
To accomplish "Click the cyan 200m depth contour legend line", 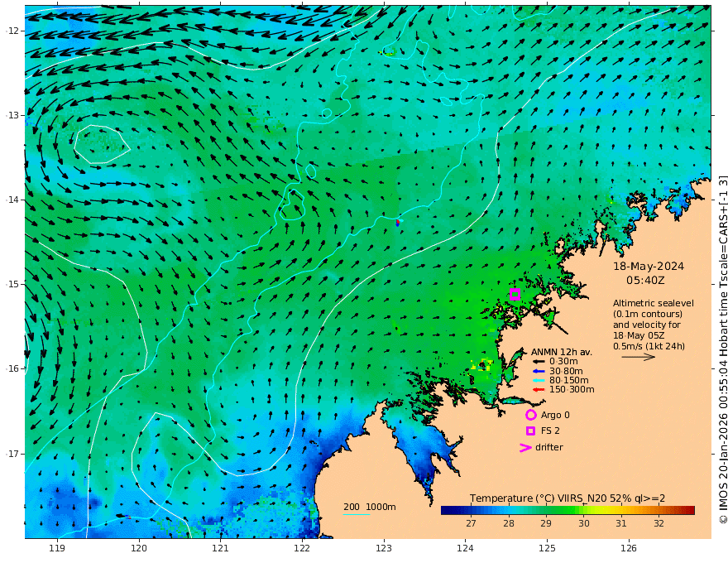I will click(x=356, y=514).
